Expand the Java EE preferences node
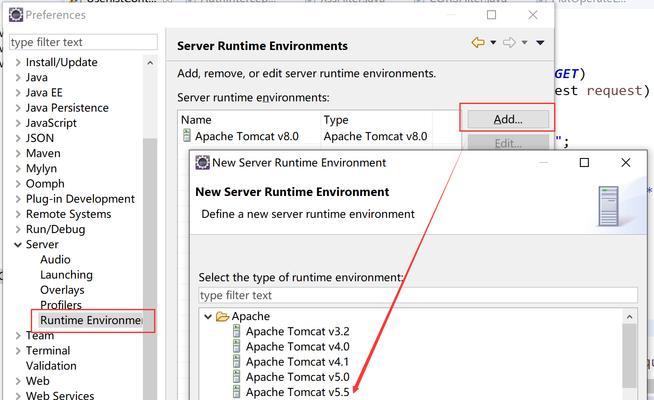Image resolution: width=654 pixels, height=400 pixels. (x=18, y=93)
